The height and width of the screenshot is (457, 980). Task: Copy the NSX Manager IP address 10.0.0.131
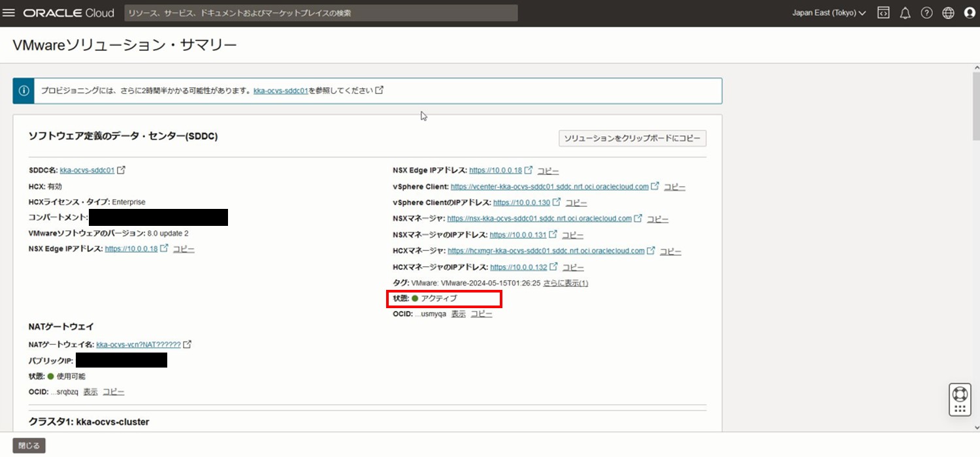coord(572,235)
